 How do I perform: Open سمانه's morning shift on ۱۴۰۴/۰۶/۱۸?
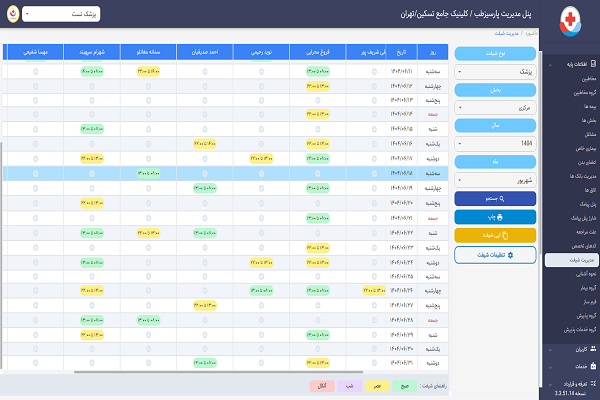(x=148, y=173)
